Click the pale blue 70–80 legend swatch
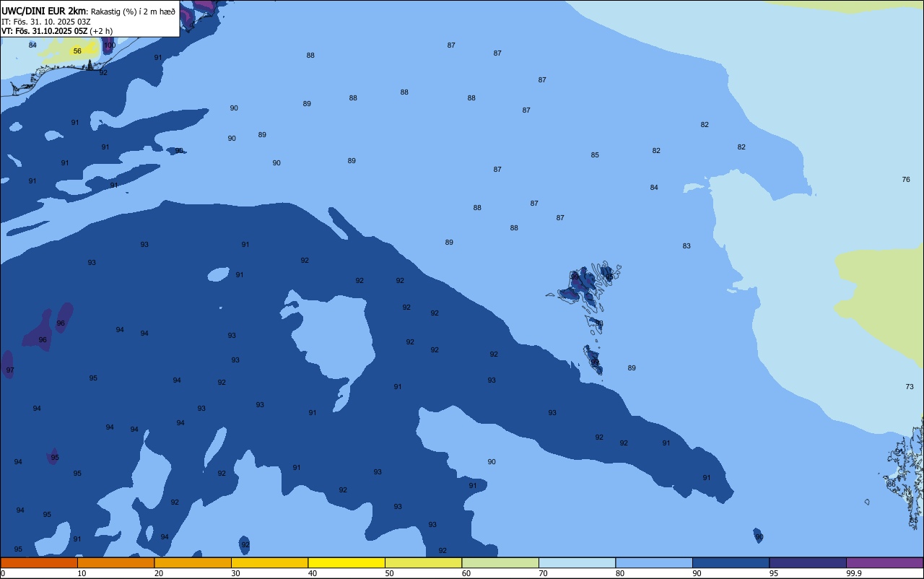Image resolution: width=924 pixels, height=579 pixels. (x=577, y=562)
